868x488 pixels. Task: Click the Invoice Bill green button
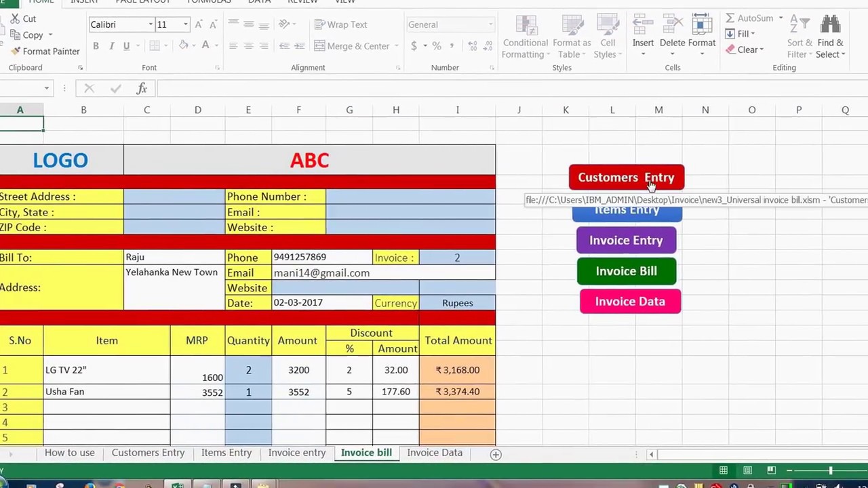click(626, 271)
